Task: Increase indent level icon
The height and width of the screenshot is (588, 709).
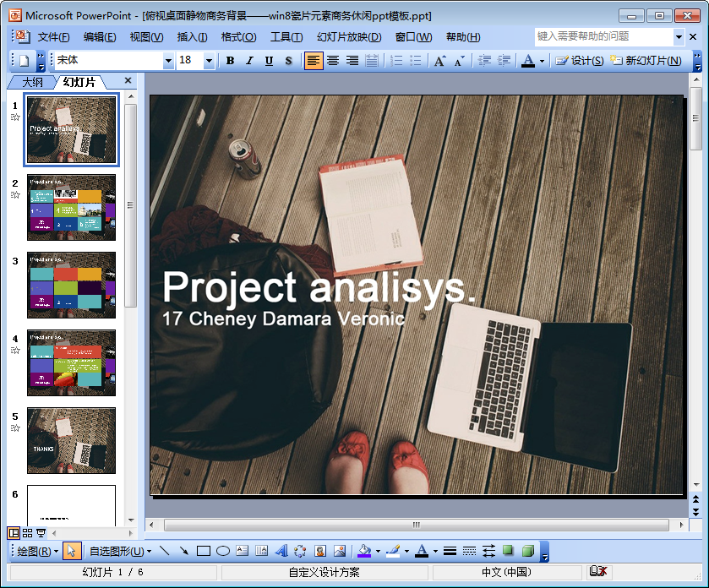Action: [x=504, y=61]
